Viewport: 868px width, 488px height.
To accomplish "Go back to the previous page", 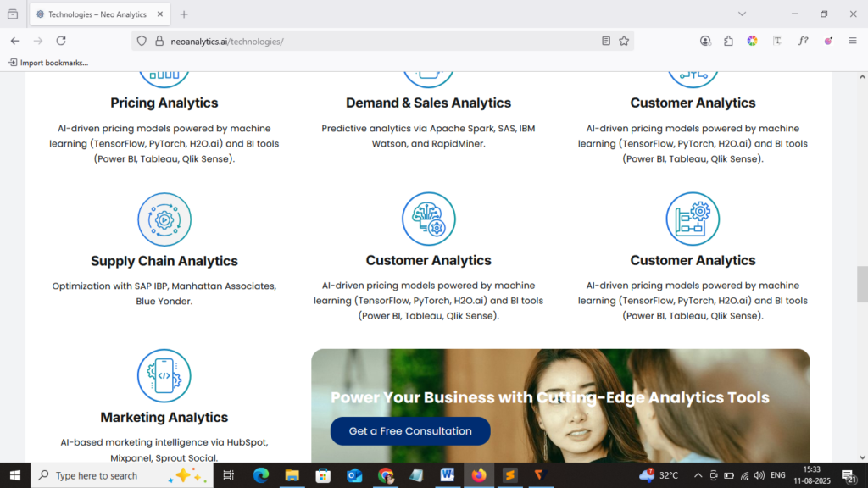I will click(x=15, y=41).
